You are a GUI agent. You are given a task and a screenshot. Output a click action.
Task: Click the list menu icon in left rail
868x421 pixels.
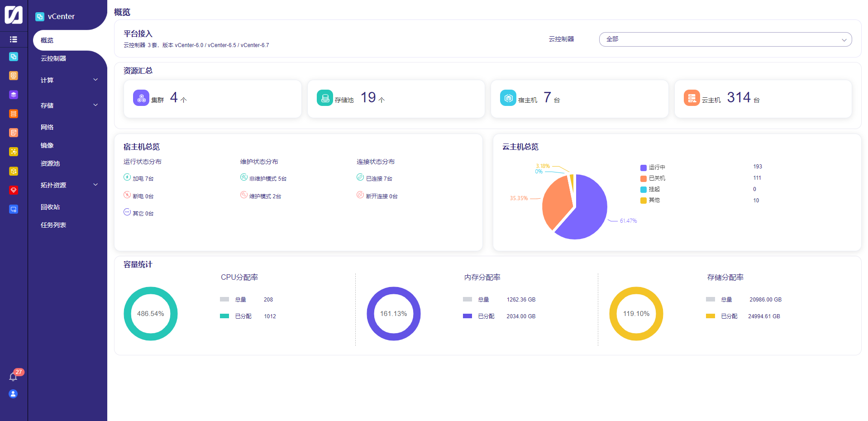click(x=14, y=39)
